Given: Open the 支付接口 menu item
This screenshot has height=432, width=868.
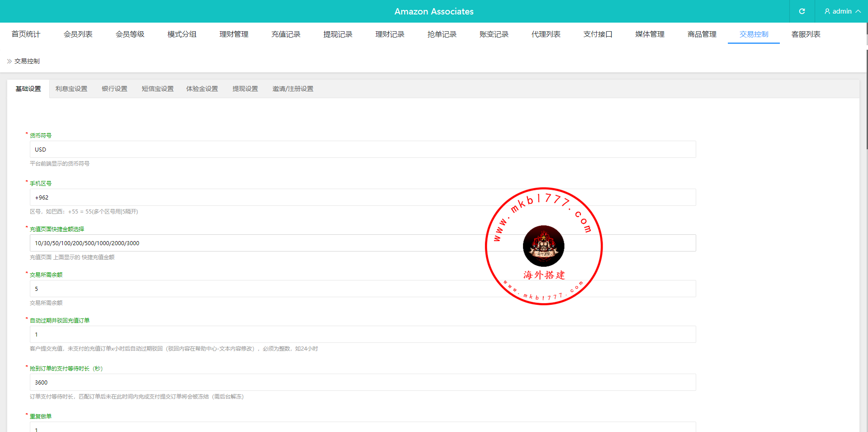Looking at the screenshot, I should pos(598,34).
